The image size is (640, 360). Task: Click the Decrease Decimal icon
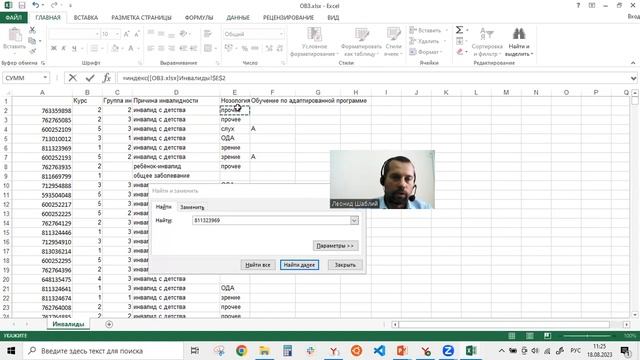point(280,48)
